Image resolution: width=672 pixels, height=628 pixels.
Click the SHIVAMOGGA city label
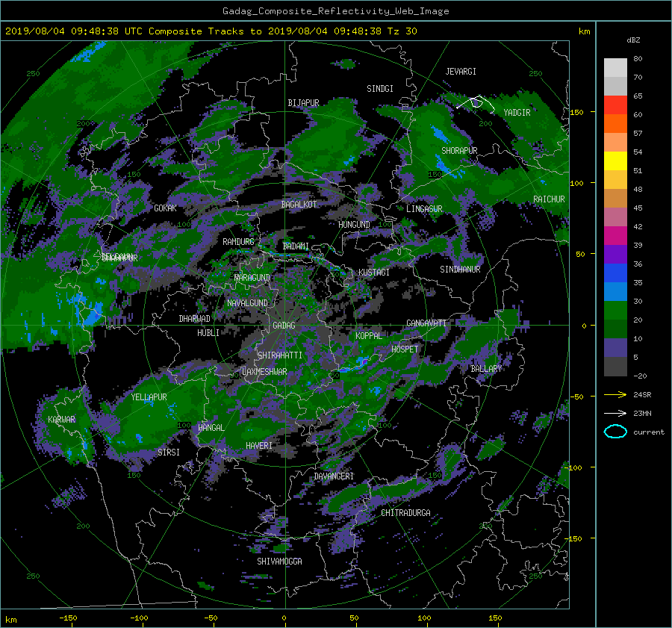[279, 562]
